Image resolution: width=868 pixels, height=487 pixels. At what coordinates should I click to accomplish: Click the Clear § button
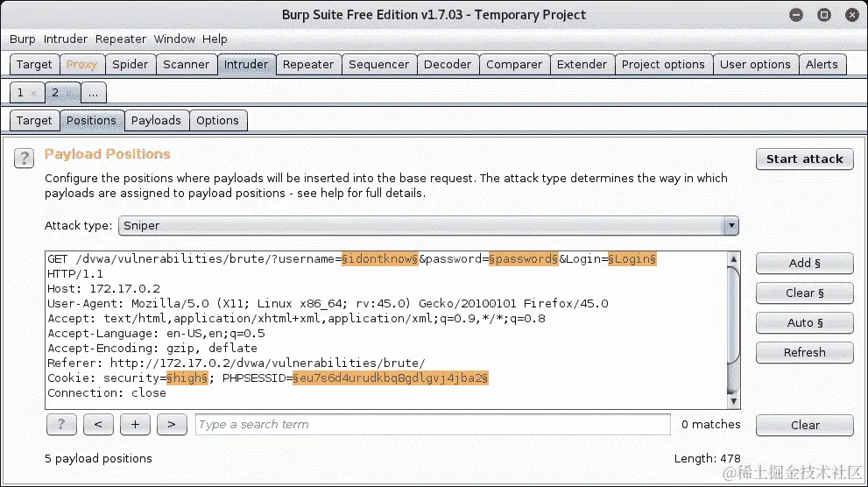point(805,293)
